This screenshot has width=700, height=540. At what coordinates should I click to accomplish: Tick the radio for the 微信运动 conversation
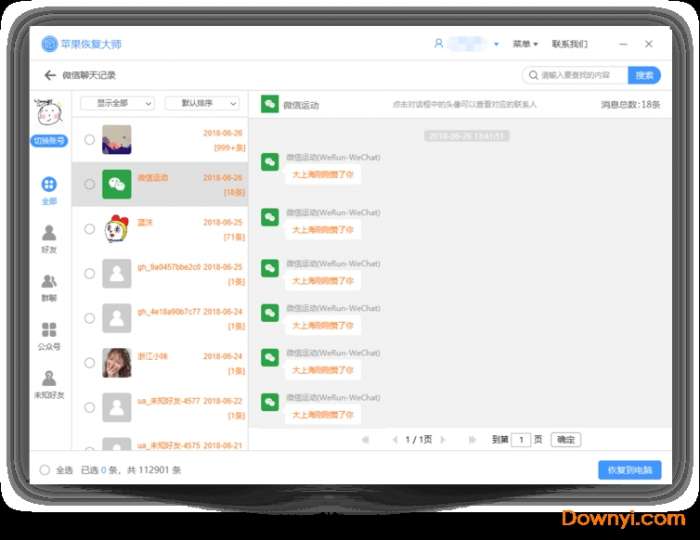coord(89,184)
